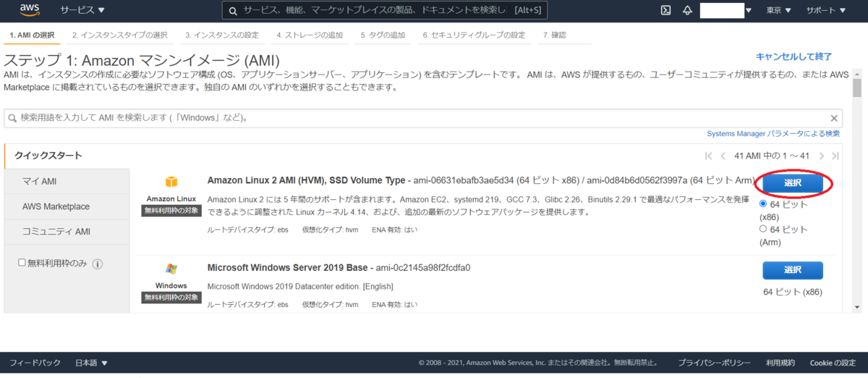Go to first AMI page arrow
The image size is (868, 378).
click(x=709, y=156)
